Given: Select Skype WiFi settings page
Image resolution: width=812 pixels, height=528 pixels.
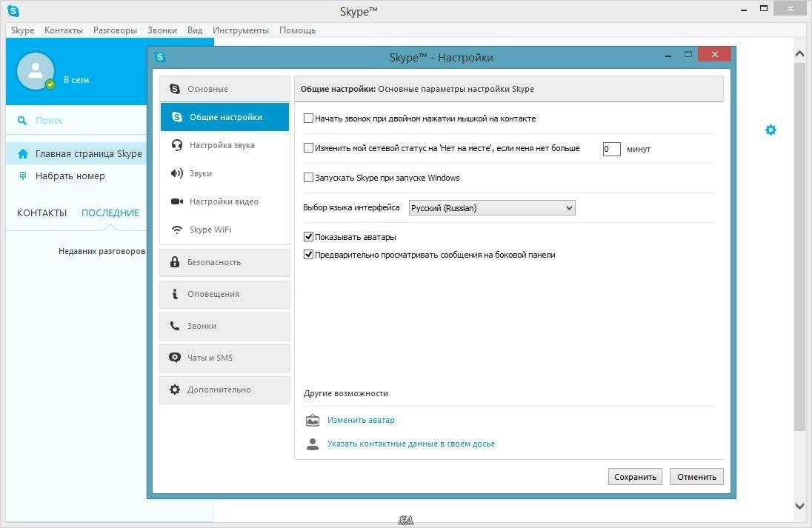Looking at the screenshot, I should pyautogui.click(x=224, y=230).
